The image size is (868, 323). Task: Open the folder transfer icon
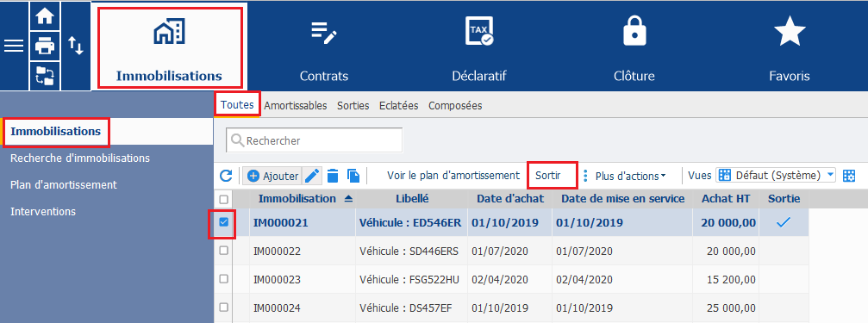click(x=45, y=75)
